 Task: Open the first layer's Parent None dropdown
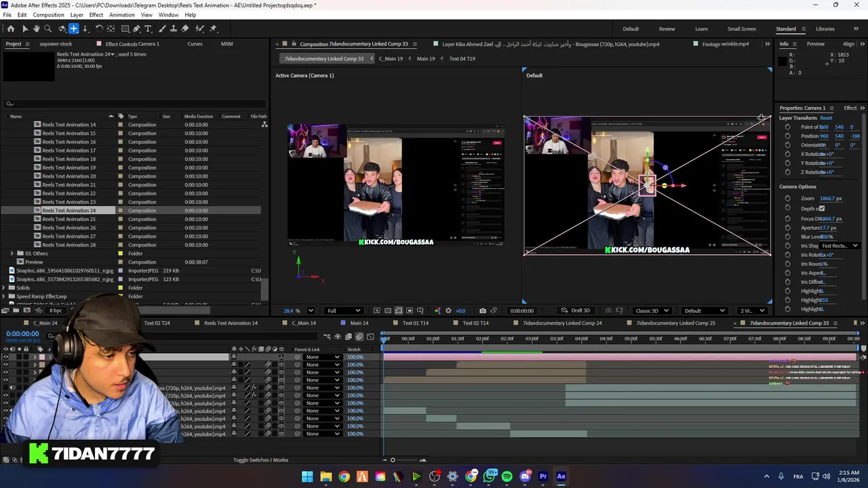[322, 357]
